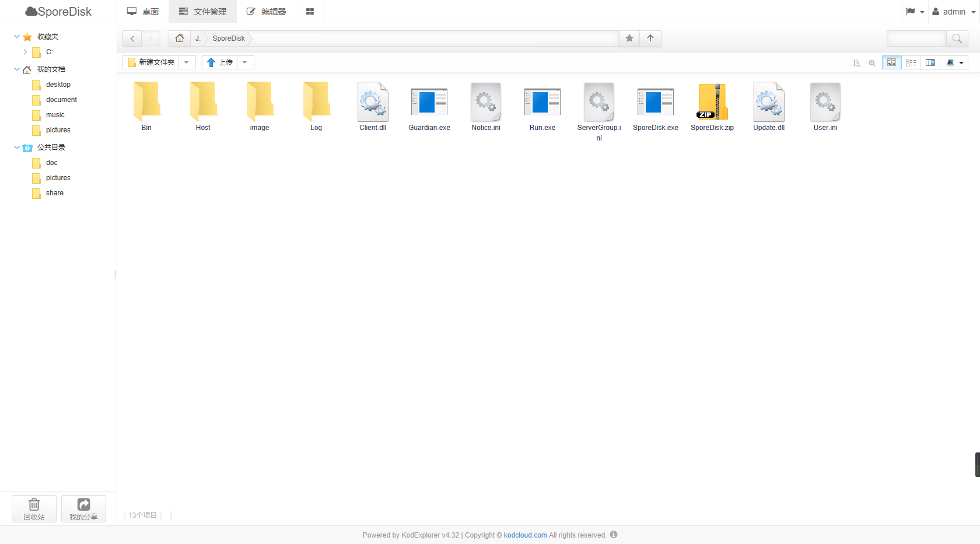Click the 13个项目 status text

[x=143, y=515]
